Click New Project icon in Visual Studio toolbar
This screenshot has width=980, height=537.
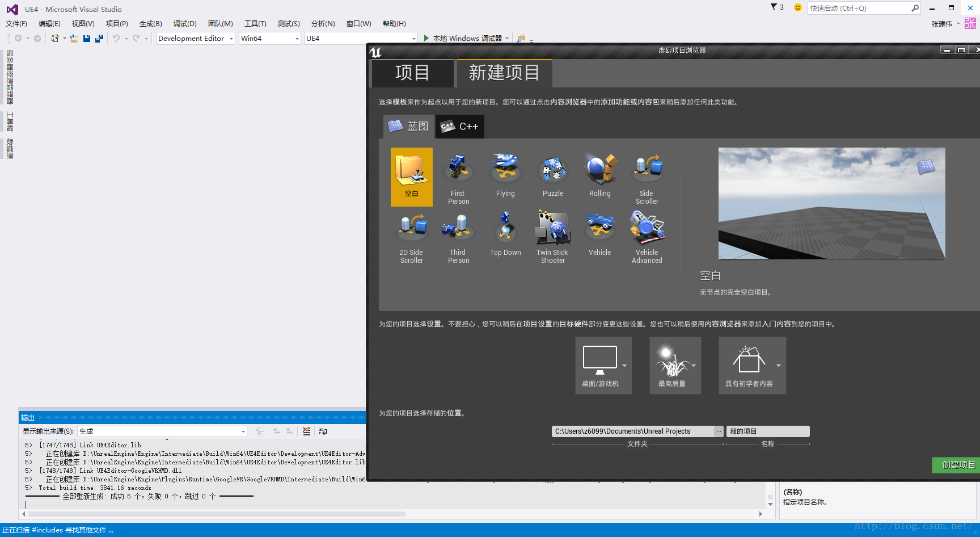(54, 39)
